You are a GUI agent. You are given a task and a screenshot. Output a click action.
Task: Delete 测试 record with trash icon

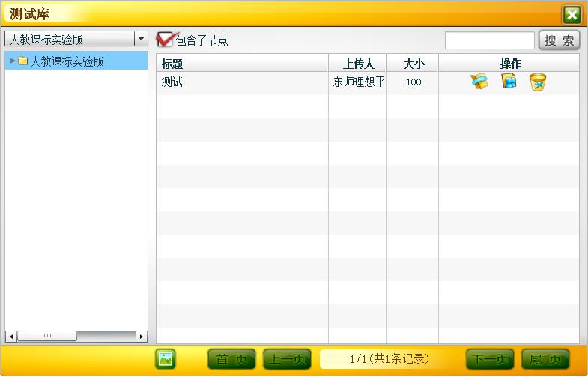click(x=537, y=82)
